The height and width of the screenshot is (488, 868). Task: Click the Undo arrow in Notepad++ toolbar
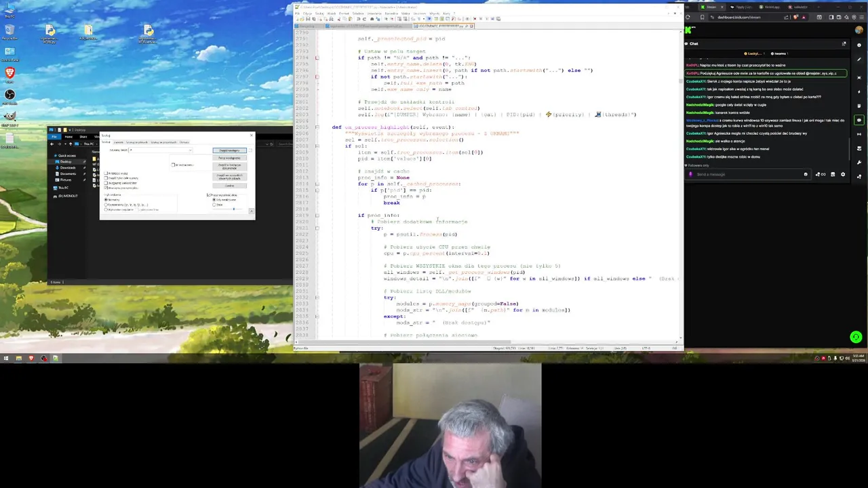[x=359, y=19]
